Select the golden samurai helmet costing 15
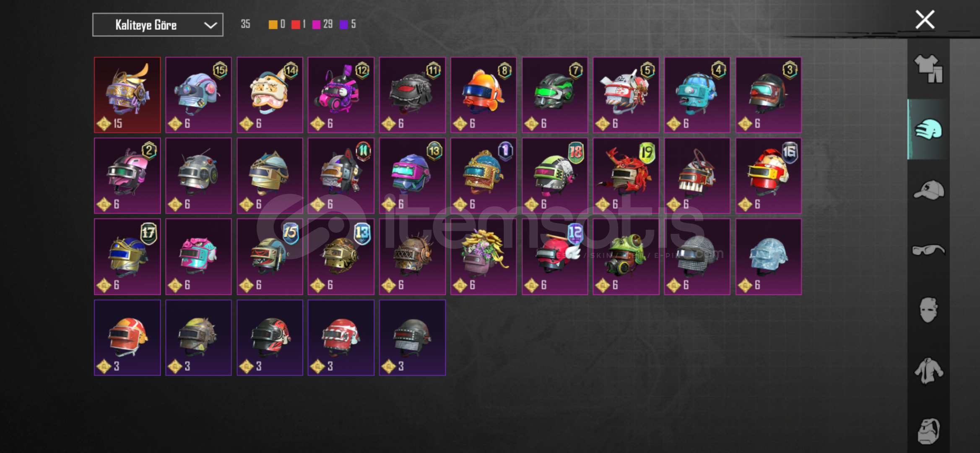The width and height of the screenshot is (980, 453). (127, 95)
